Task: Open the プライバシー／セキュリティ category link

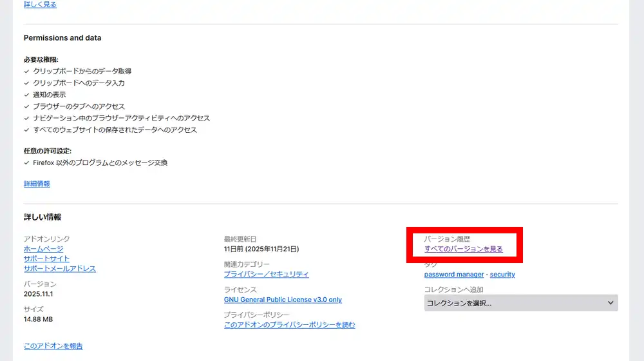Action: (266, 274)
